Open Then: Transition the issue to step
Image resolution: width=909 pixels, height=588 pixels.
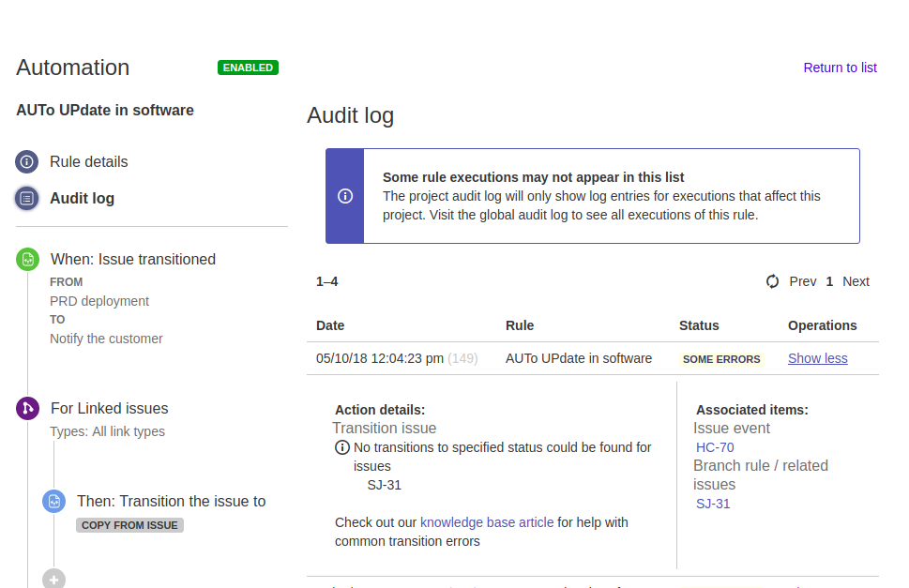[172, 501]
